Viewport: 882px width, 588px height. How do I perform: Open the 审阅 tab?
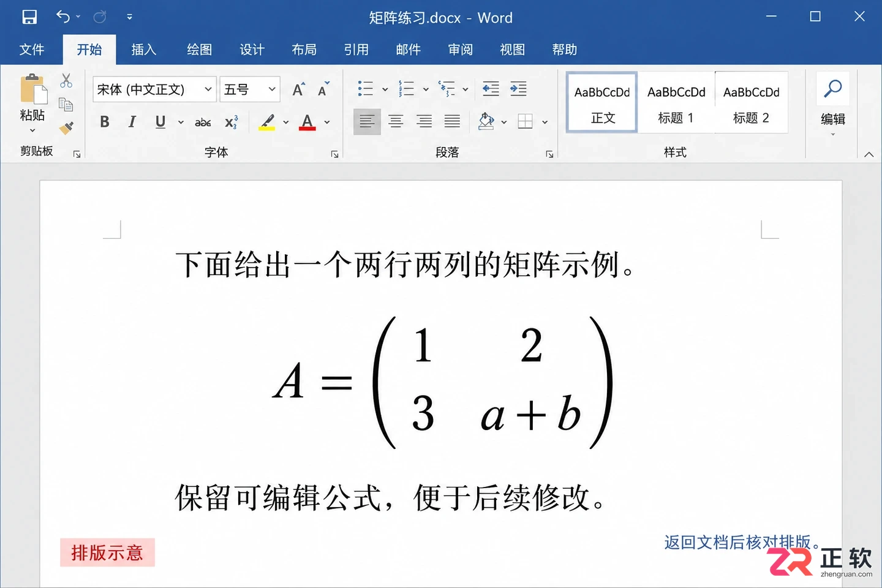click(461, 50)
